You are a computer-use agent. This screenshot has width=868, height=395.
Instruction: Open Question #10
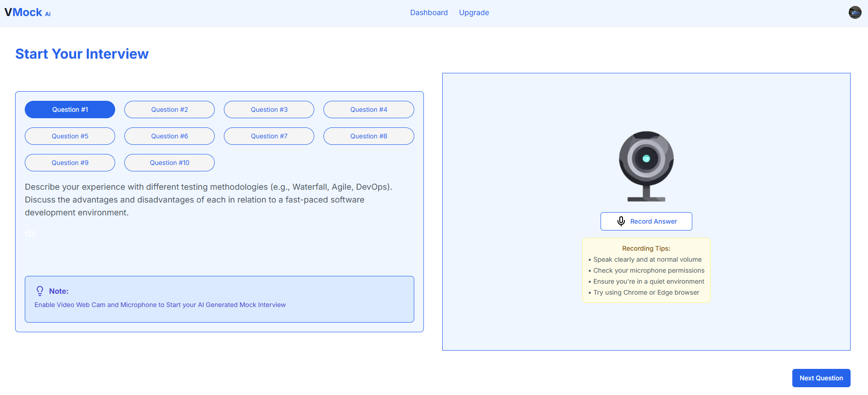169,163
